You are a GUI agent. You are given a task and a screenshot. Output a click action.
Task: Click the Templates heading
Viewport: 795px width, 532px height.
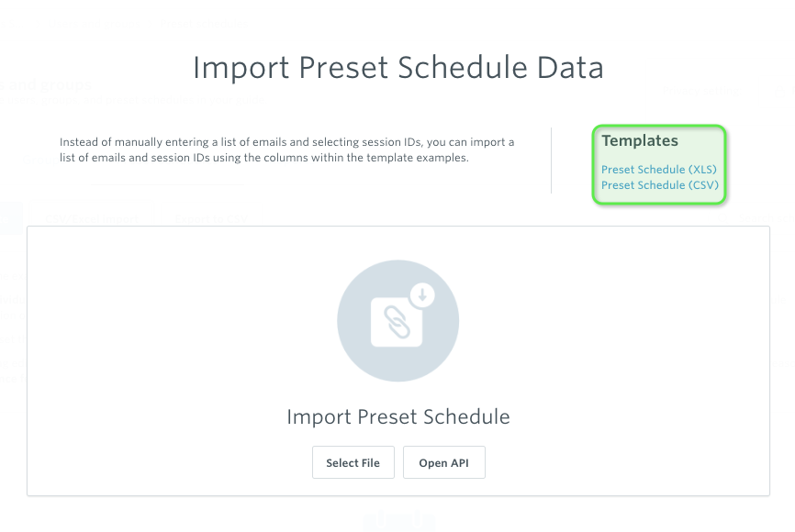pos(639,140)
